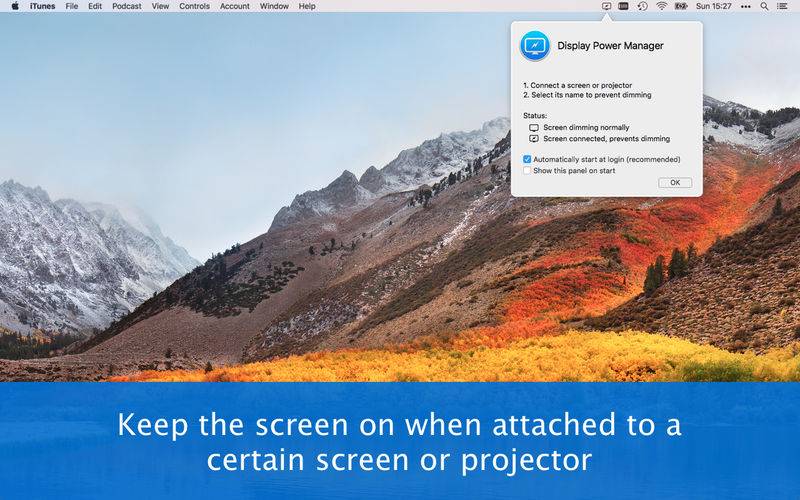Image resolution: width=800 pixels, height=500 pixels.
Task: Click the Display Power Manager app logo
Action: point(534,46)
